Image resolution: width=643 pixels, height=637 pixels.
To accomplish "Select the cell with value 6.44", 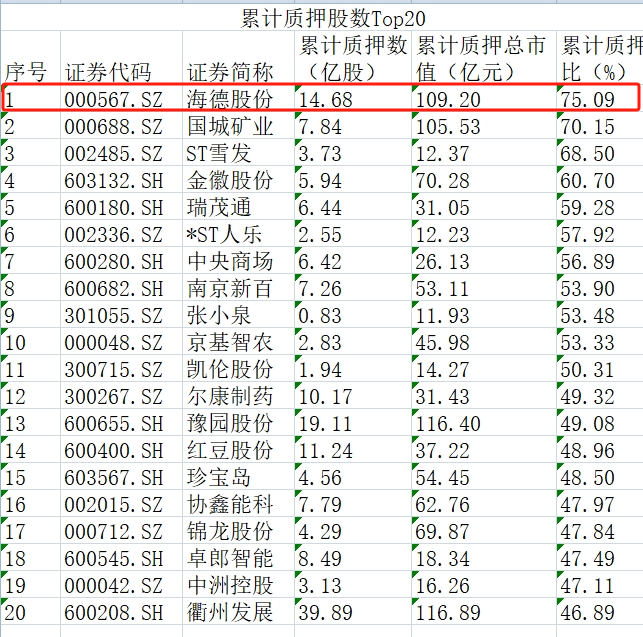I will 353,206.
